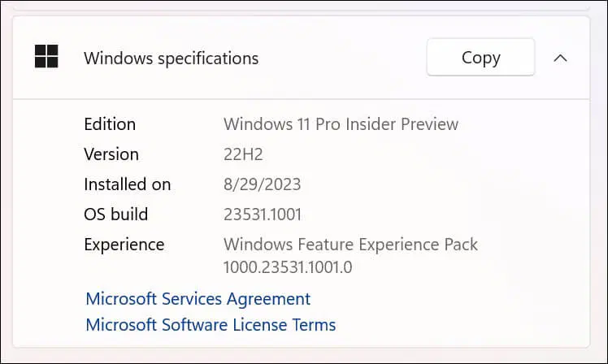Click the Windows Feature Experience Pack text

coord(350,245)
